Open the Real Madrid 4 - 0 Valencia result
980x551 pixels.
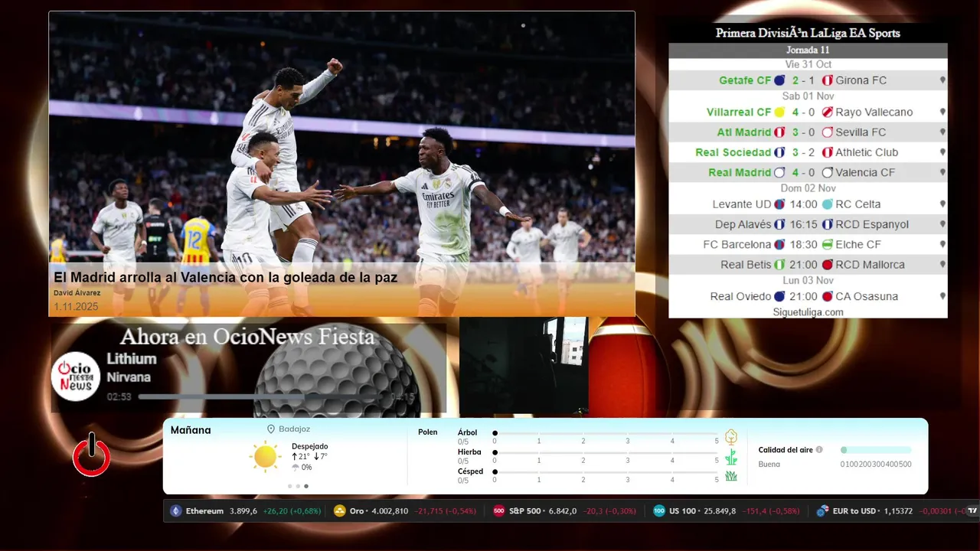808,172
